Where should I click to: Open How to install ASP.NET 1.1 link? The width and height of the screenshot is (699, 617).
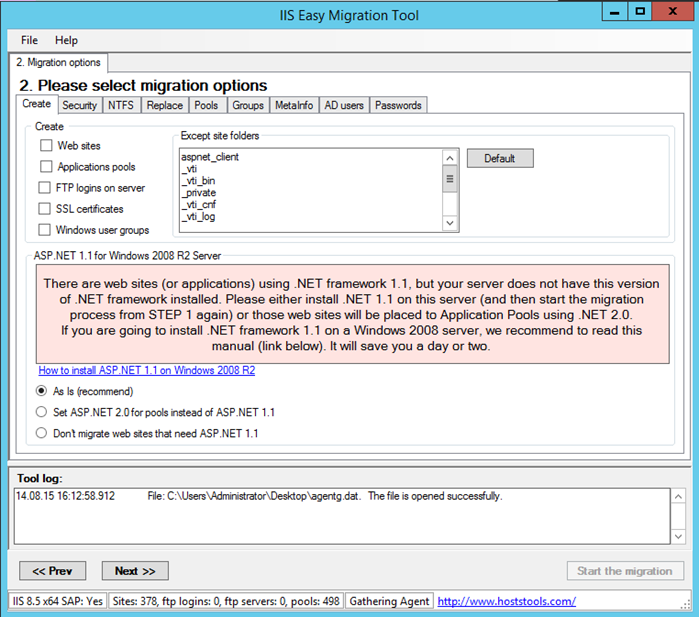(x=147, y=370)
